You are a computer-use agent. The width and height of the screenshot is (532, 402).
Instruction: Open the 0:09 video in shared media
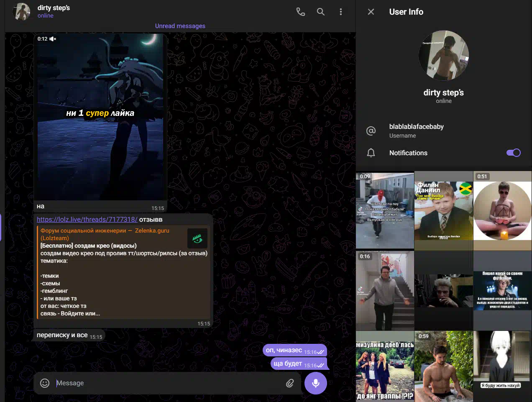385,211
